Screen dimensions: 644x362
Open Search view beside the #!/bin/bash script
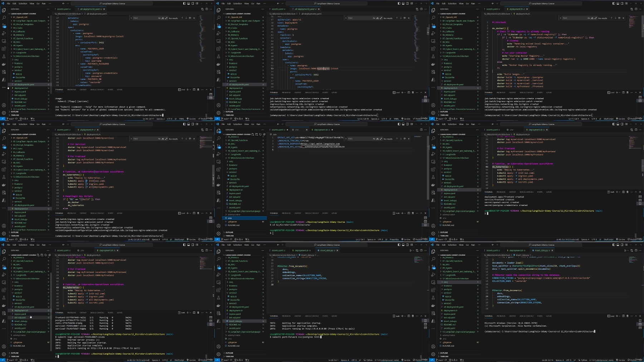433,18
